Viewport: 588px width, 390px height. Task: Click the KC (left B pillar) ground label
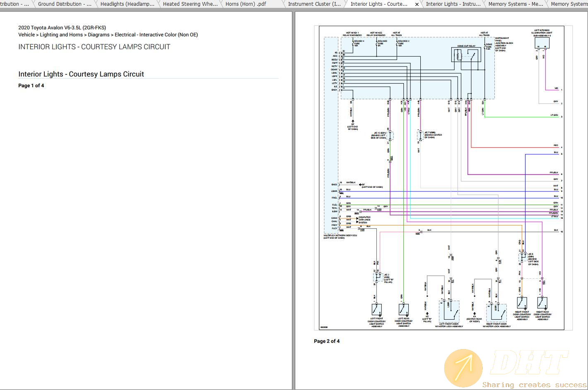point(427,318)
